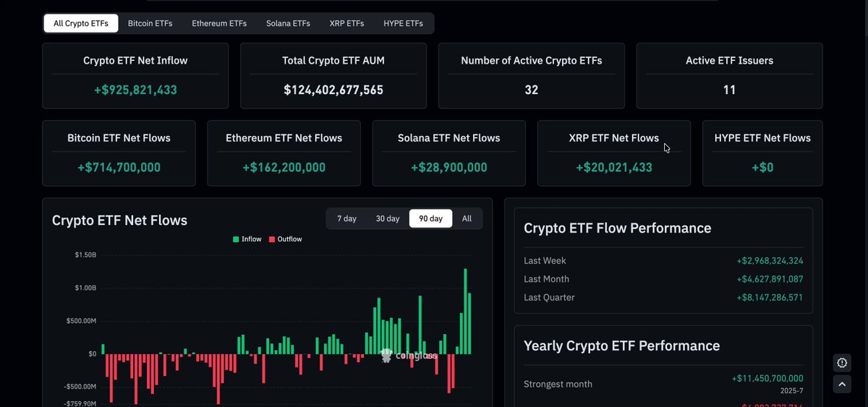Show All time chart range

tap(467, 218)
